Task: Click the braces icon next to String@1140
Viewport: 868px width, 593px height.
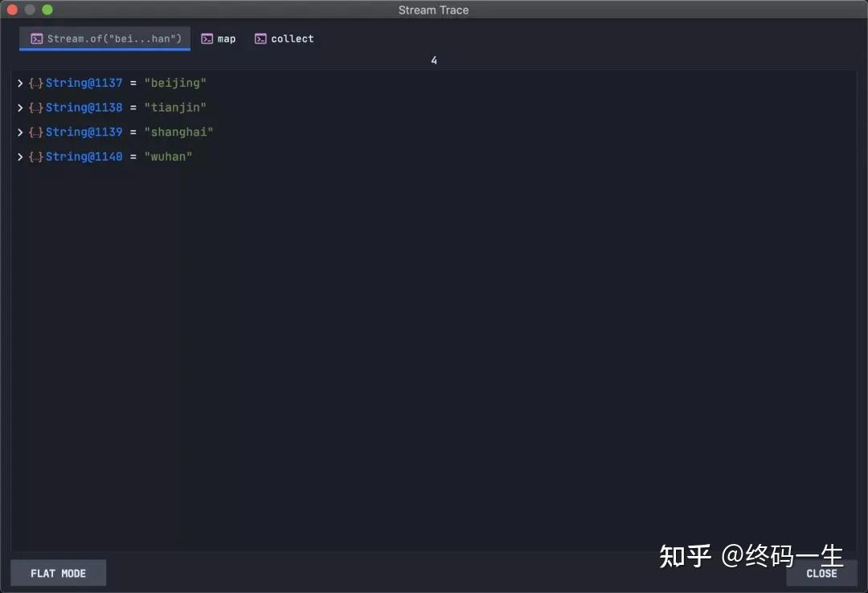Action: [x=35, y=156]
